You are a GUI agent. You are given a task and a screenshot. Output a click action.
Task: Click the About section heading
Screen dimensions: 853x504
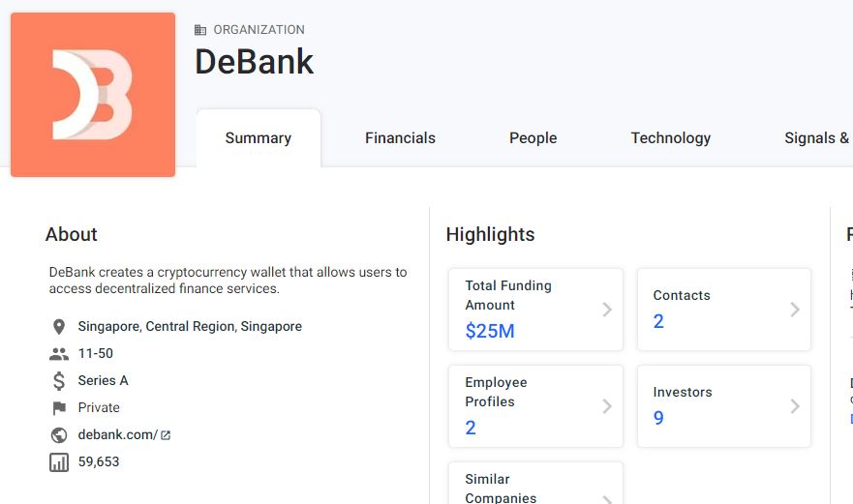[72, 234]
